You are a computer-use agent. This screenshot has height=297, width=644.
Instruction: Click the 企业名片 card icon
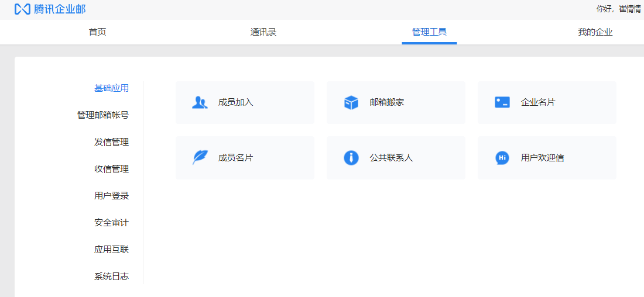coord(502,102)
